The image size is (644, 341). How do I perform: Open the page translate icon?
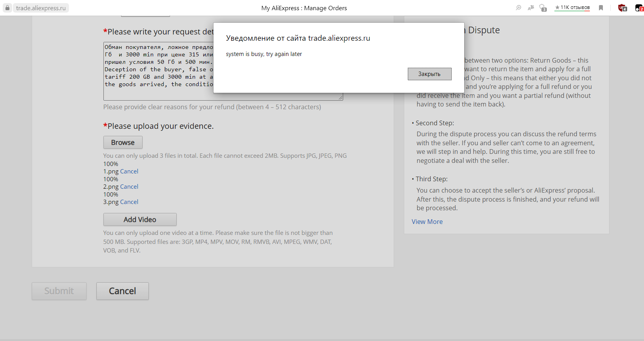click(x=531, y=8)
